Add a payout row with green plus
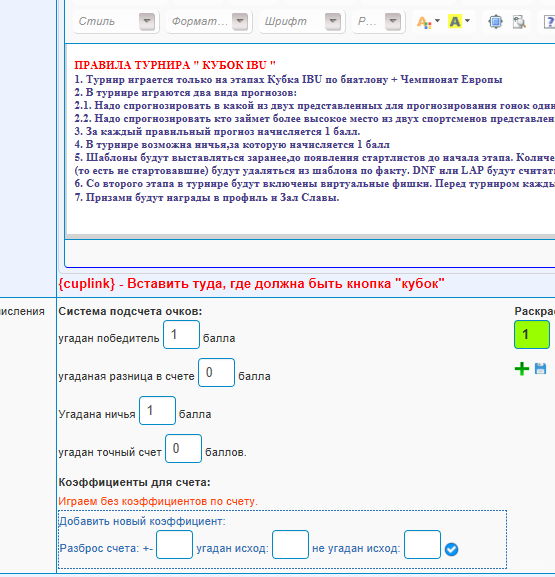This screenshot has height=577, width=555. (522, 368)
